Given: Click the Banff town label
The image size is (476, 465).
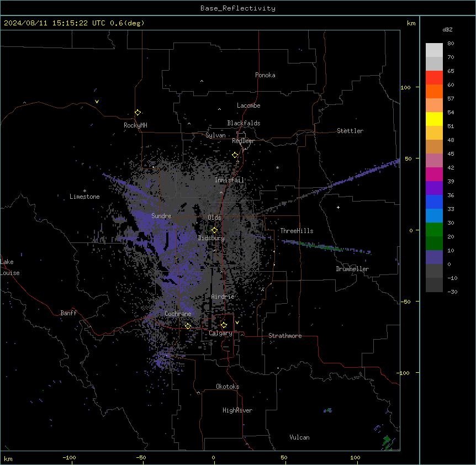Looking at the screenshot, I should coord(68,313).
